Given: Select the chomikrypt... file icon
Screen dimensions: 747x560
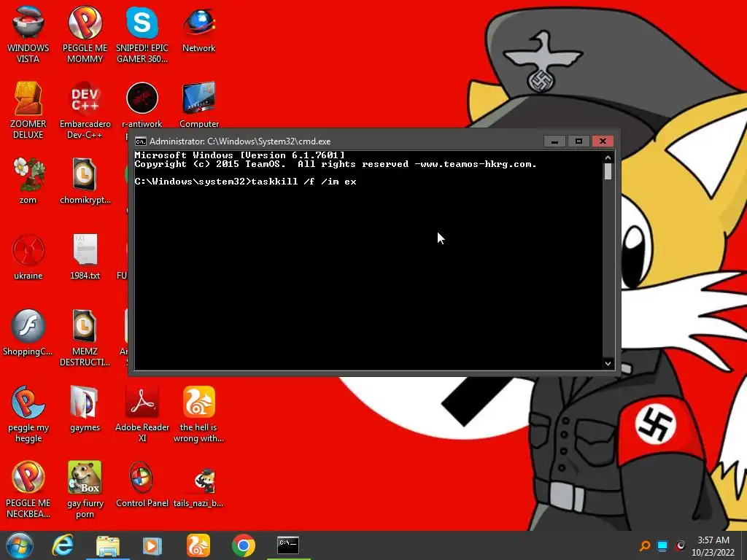Looking at the screenshot, I should pos(85,181).
